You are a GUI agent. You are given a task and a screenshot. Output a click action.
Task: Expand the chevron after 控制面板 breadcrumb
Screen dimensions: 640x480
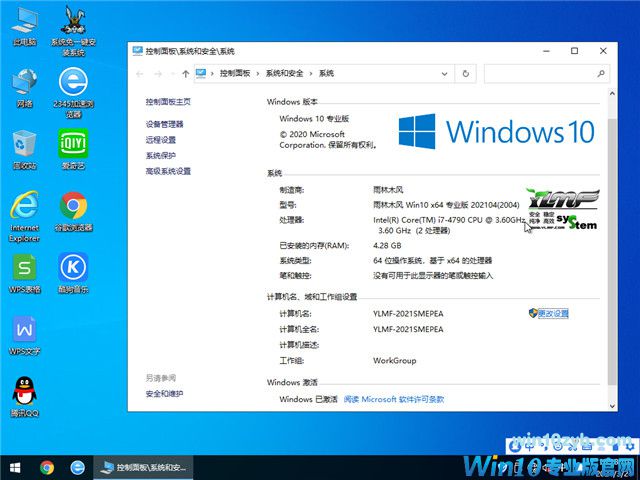(x=258, y=74)
